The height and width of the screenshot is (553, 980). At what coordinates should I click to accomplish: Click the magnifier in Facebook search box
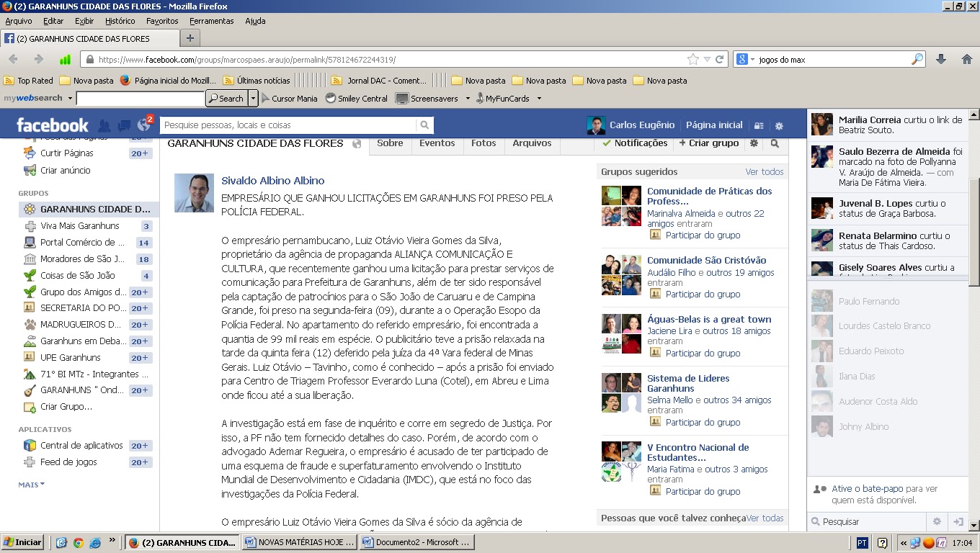(425, 125)
